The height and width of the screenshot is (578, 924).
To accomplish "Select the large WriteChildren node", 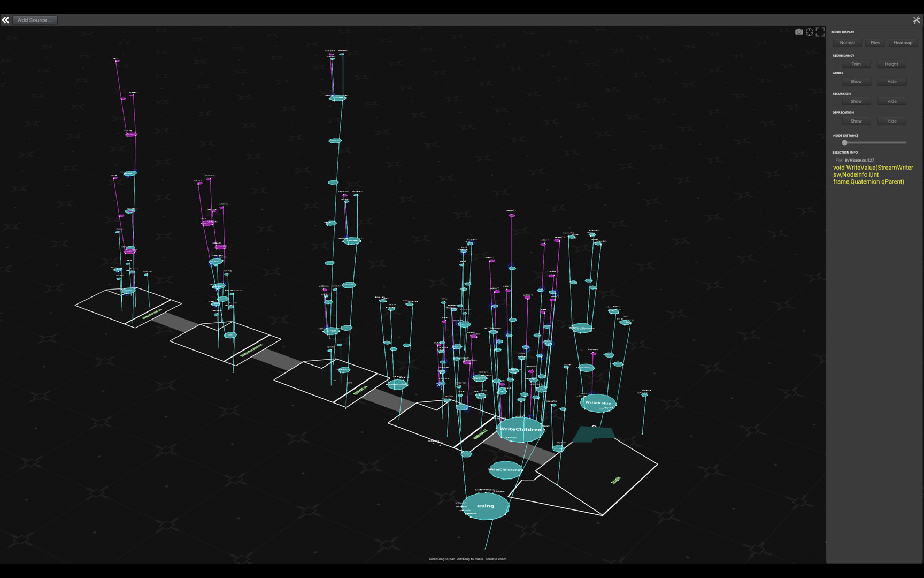I will click(520, 429).
